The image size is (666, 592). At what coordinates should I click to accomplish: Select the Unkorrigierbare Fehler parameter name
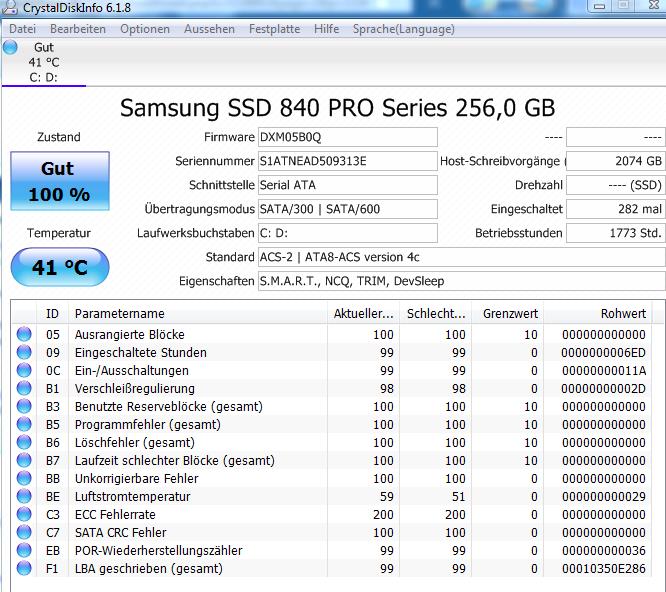136,479
